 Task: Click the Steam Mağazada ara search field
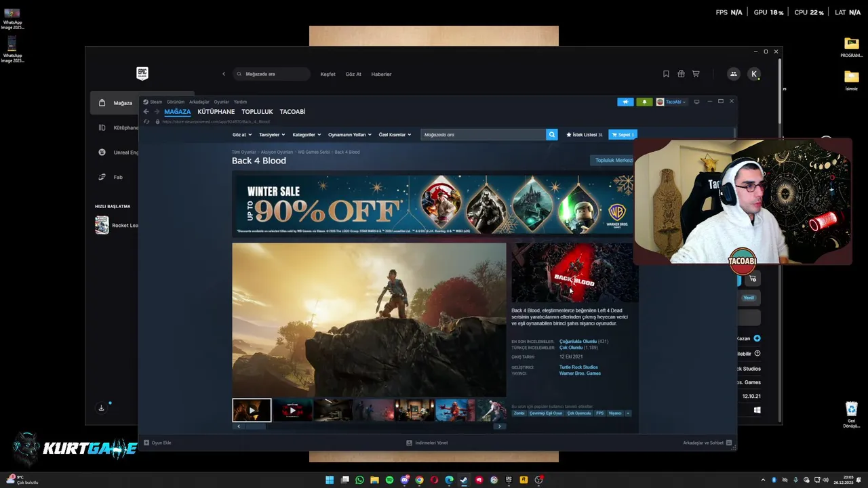(484, 134)
